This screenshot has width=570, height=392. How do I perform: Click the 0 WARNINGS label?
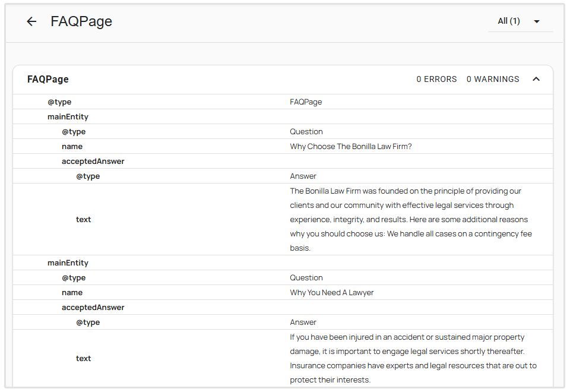click(493, 78)
